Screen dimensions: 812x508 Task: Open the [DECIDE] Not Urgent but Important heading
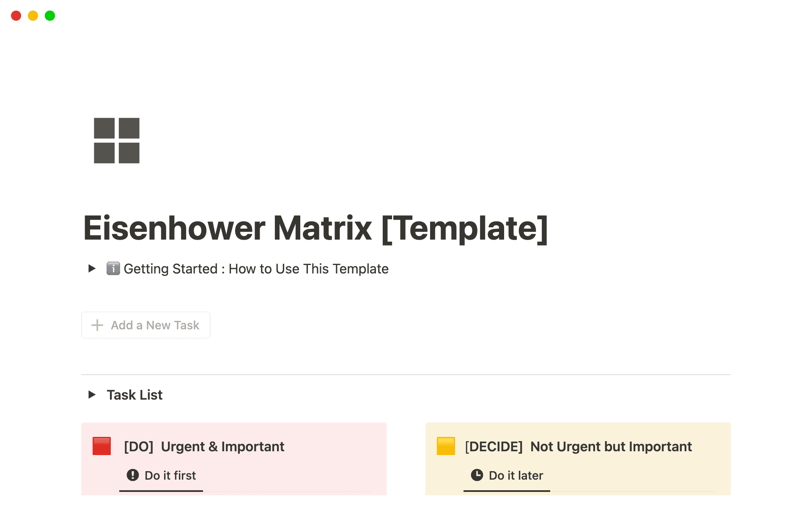[x=578, y=446]
